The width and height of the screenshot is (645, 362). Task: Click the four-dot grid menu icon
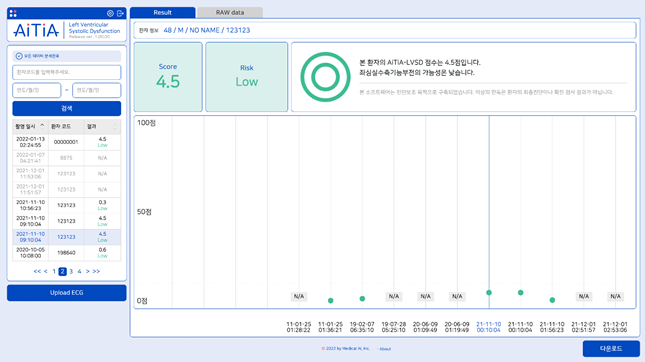[13, 14]
